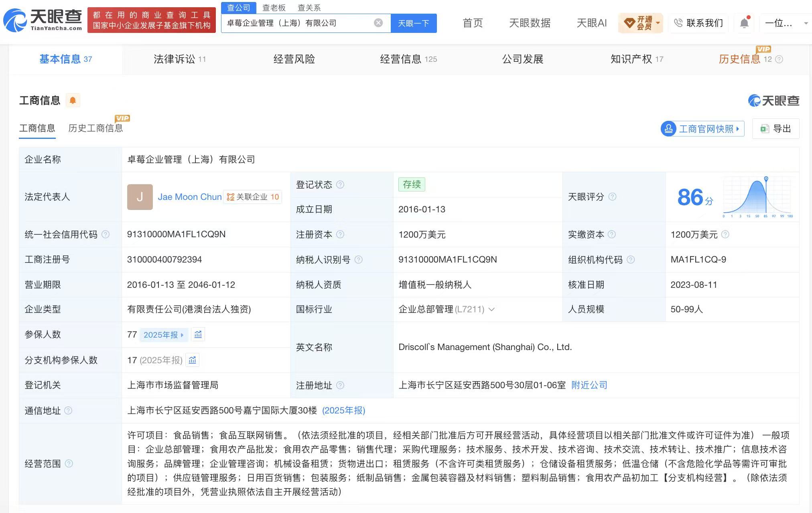The height and width of the screenshot is (513, 812).
Task: Open the 工商官网快照 snapshot arrow button
Action: (702, 129)
